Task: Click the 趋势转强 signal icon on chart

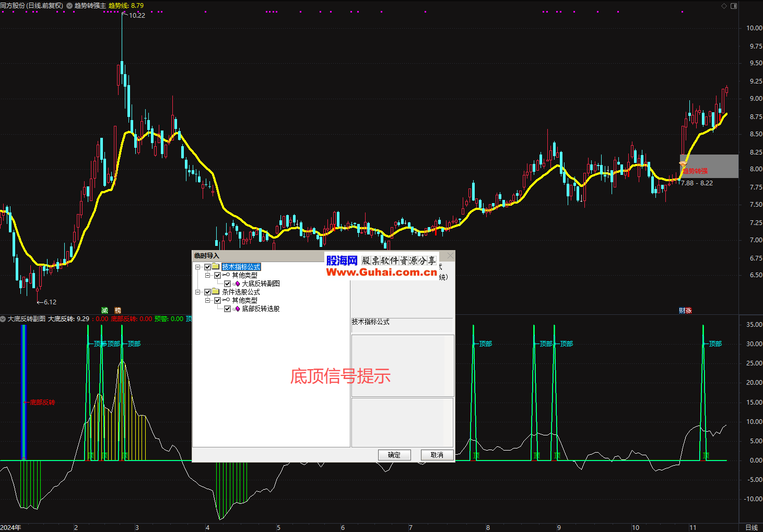Action: (x=683, y=164)
